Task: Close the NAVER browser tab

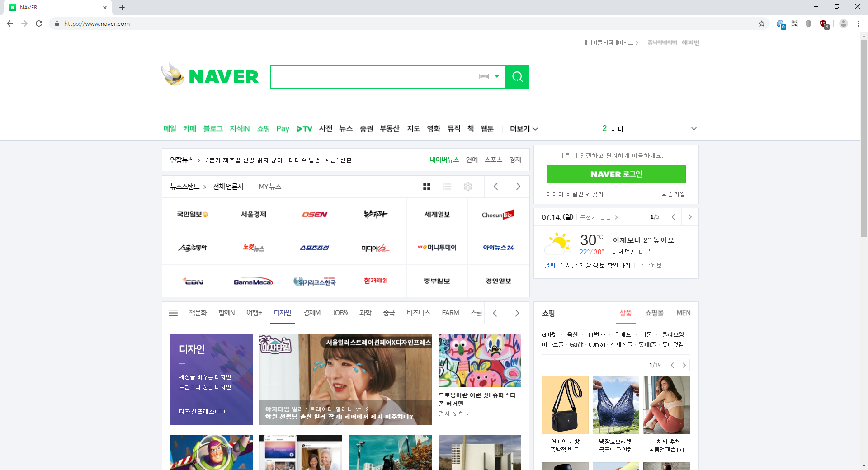Action: pyautogui.click(x=105, y=8)
